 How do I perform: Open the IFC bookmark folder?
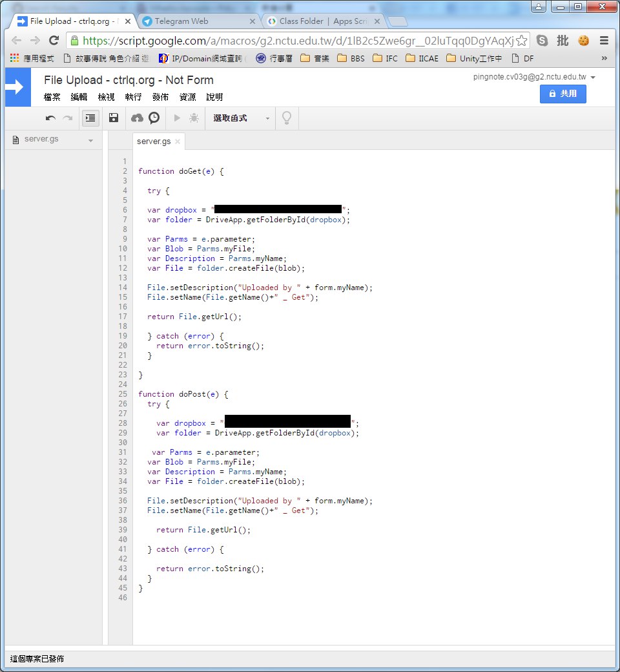pyautogui.click(x=385, y=58)
